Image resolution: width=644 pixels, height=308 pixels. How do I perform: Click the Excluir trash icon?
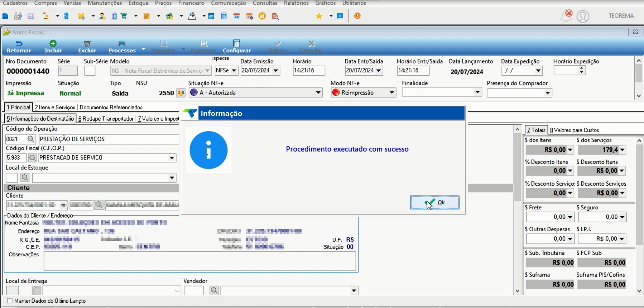point(87,44)
